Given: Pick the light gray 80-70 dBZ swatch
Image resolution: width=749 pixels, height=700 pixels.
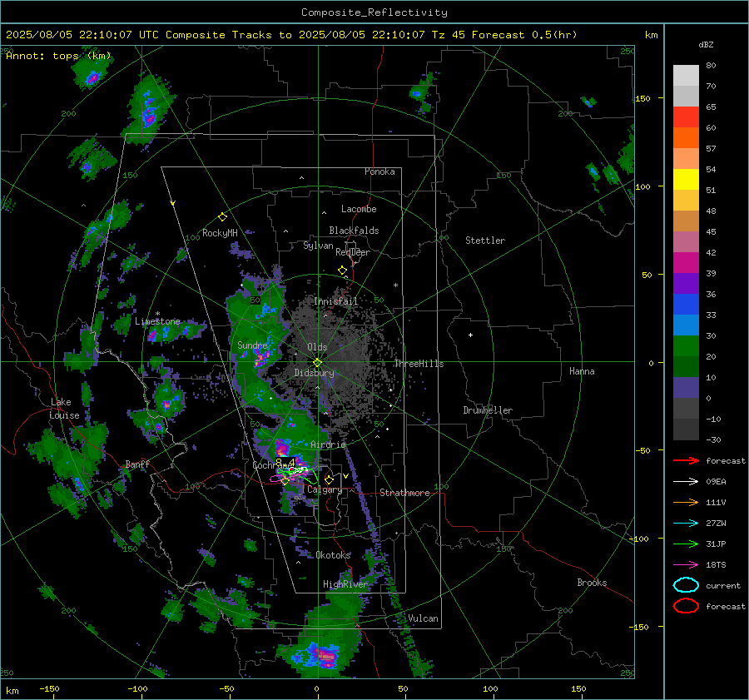Looking at the screenshot, I should pos(686,76).
